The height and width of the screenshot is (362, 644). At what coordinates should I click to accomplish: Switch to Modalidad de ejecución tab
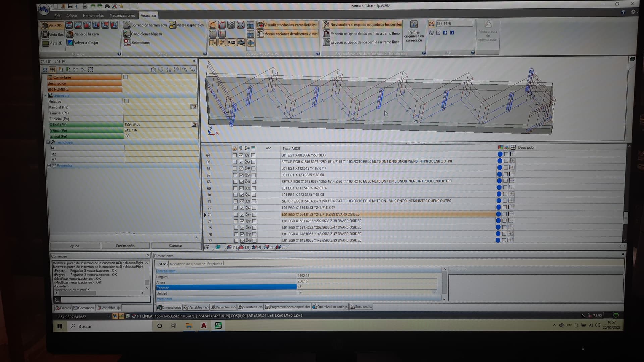click(187, 264)
